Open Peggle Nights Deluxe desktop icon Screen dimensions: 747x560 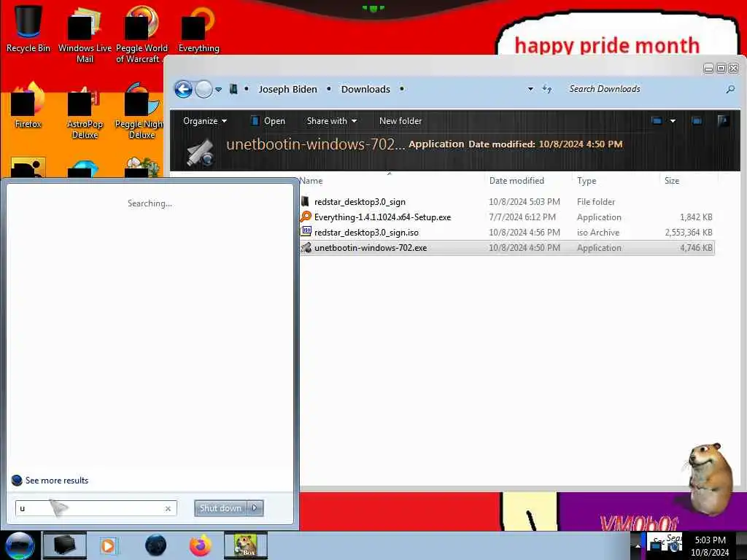point(141,111)
